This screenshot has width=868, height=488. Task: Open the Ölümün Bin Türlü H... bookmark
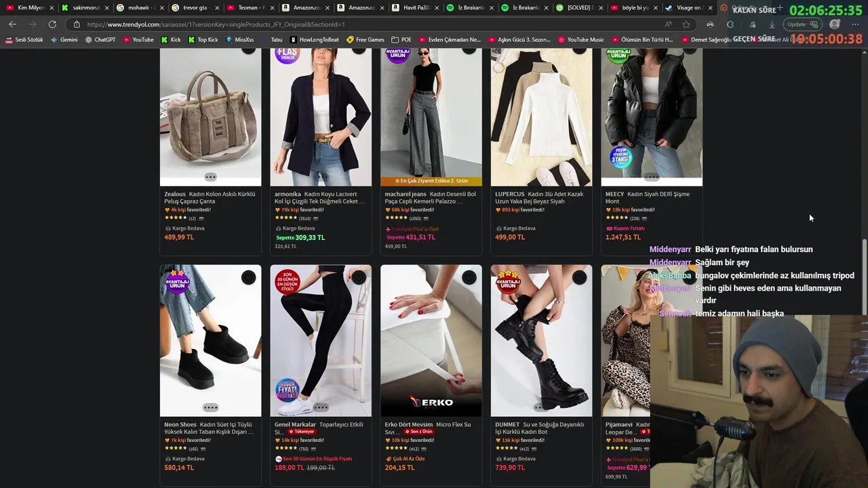[x=642, y=40]
